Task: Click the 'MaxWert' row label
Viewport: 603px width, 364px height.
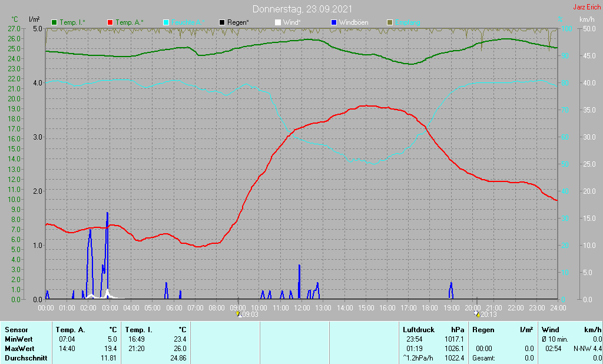Action: click(x=19, y=349)
